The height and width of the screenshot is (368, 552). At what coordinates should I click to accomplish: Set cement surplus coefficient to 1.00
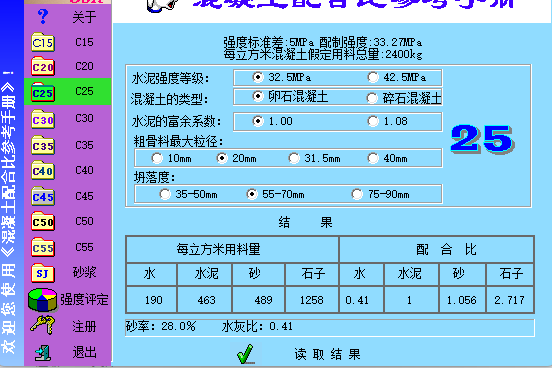pos(258,121)
